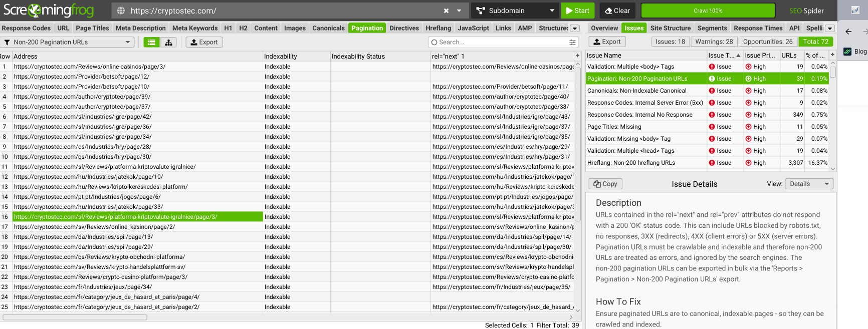Screen dimensions: 868x329
Task: Click issue icon in Canonicals: Non-Indexable Canonical row
Action: click(712, 91)
